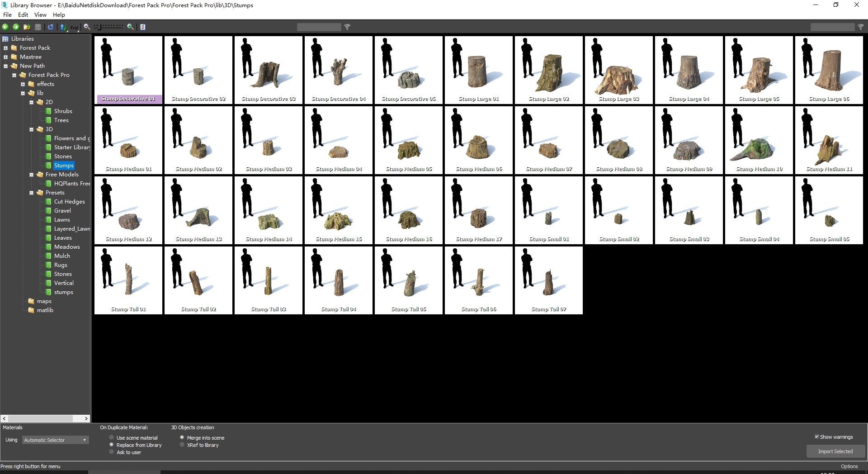The width and height of the screenshot is (868, 474).
Task: Open the Edit menu
Action: click(x=23, y=15)
